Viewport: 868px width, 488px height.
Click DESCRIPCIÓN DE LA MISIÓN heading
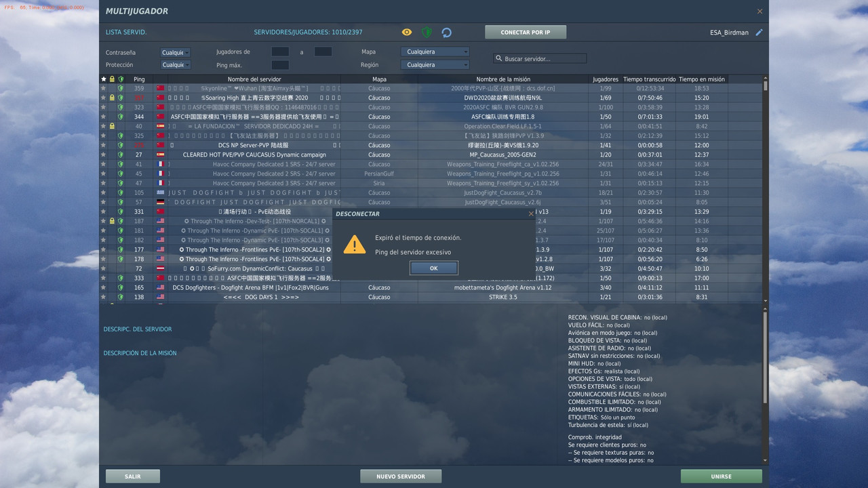(140, 353)
